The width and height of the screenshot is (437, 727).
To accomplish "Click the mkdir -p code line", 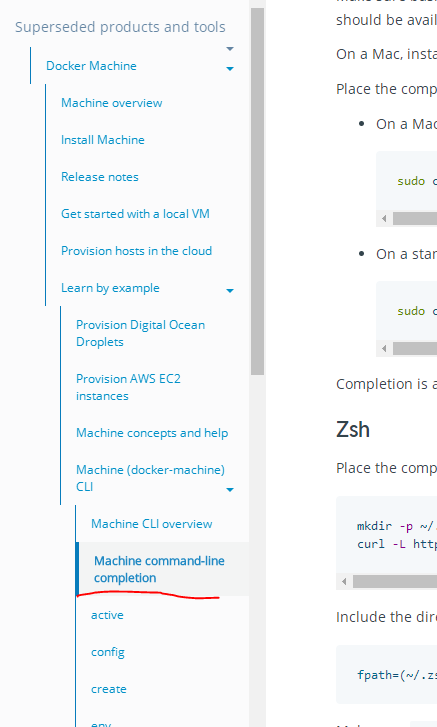I will click(397, 526).
